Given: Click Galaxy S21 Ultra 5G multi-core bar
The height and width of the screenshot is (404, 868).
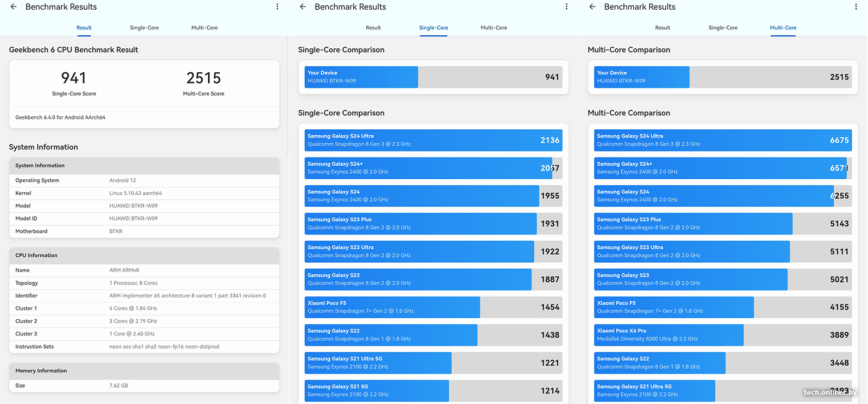Looking at the screenshot, I should click(723, 391).
